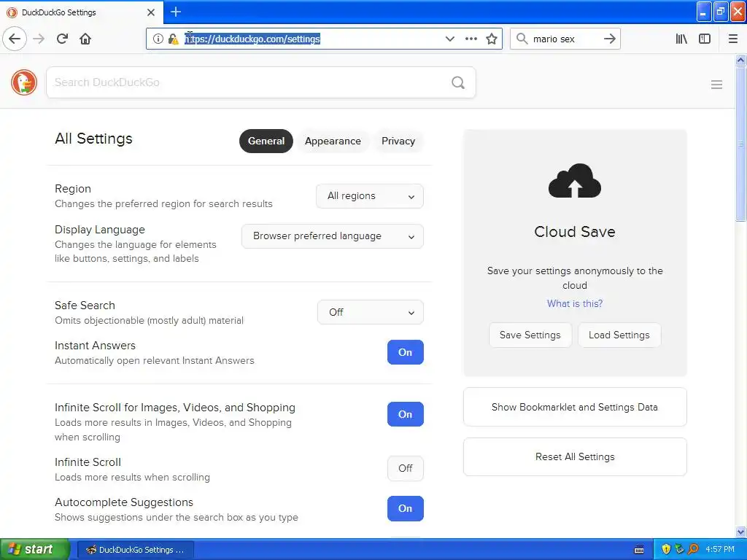The width and height of the screenshot is (747, 560).
Task: Click the taskbar clock 4:57 PM
Action: [x=719, y=550]
